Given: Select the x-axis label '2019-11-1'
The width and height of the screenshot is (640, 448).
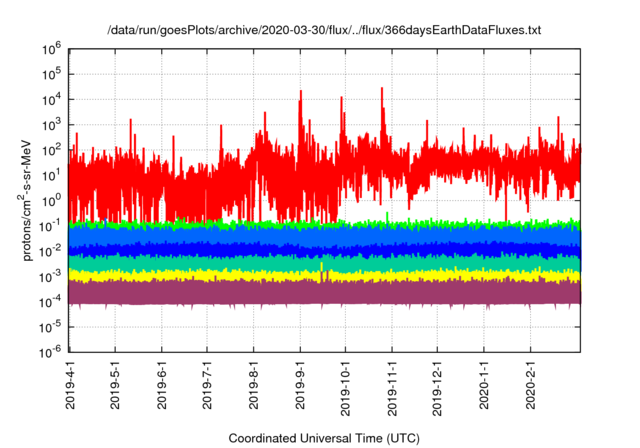Looking at the screenshot, I should [392, 388].
